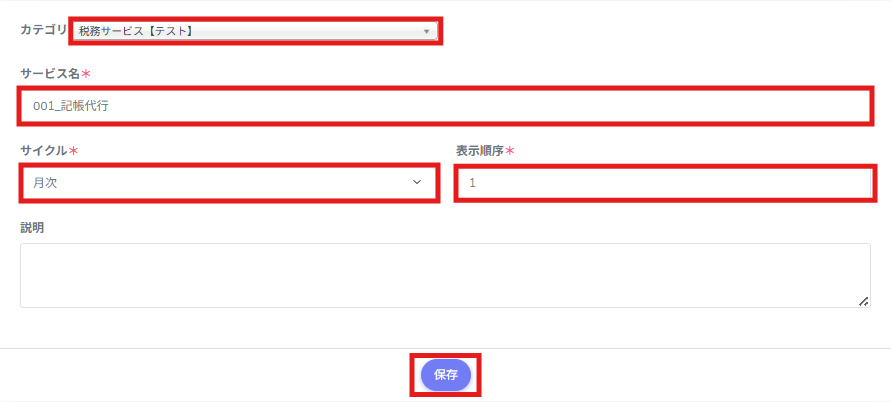Viewport: 891px width, 402px height.
Task: Click the サービス名 field label
Action: tap(51, 73)
